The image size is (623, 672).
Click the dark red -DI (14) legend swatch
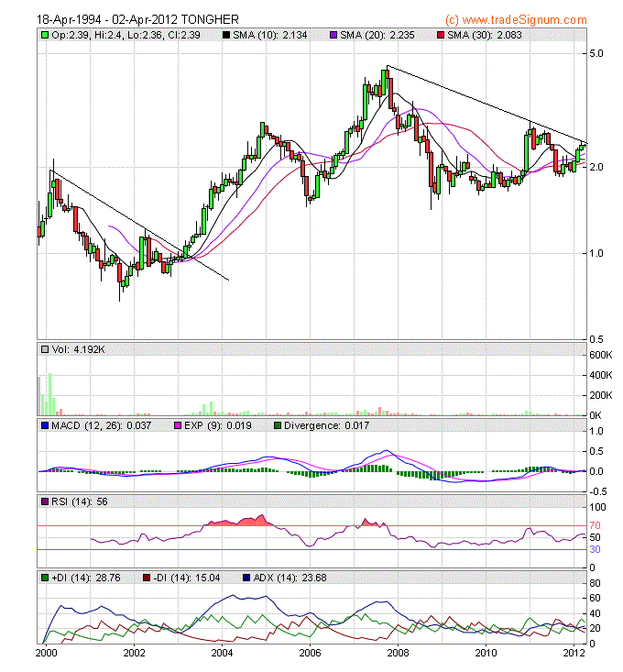coord(147,578)
